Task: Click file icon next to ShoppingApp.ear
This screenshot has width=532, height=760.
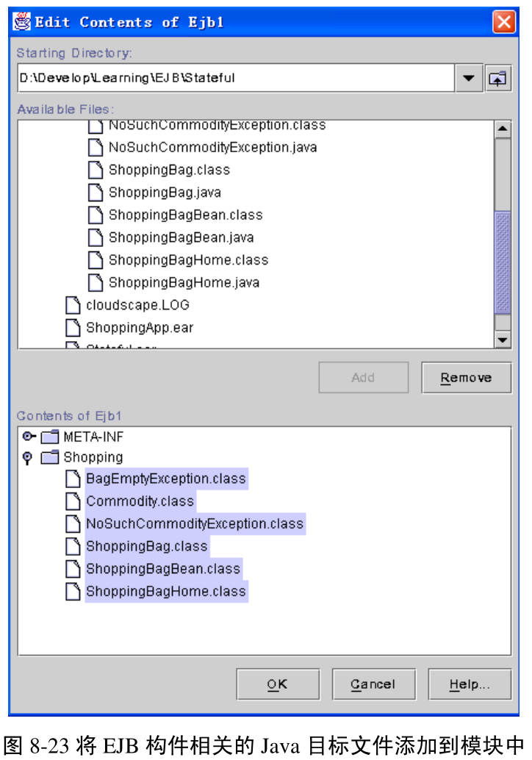Action: [73, 328]
